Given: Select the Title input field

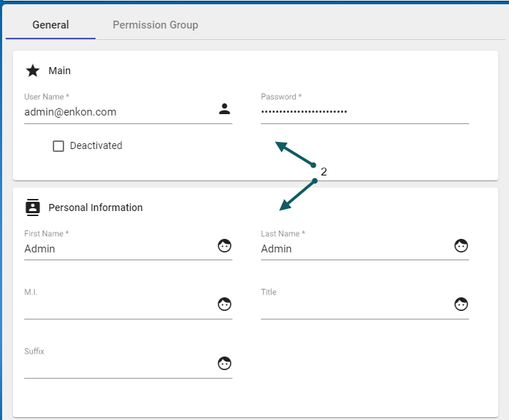Looking at the screenshot, I should pos(355,307).
